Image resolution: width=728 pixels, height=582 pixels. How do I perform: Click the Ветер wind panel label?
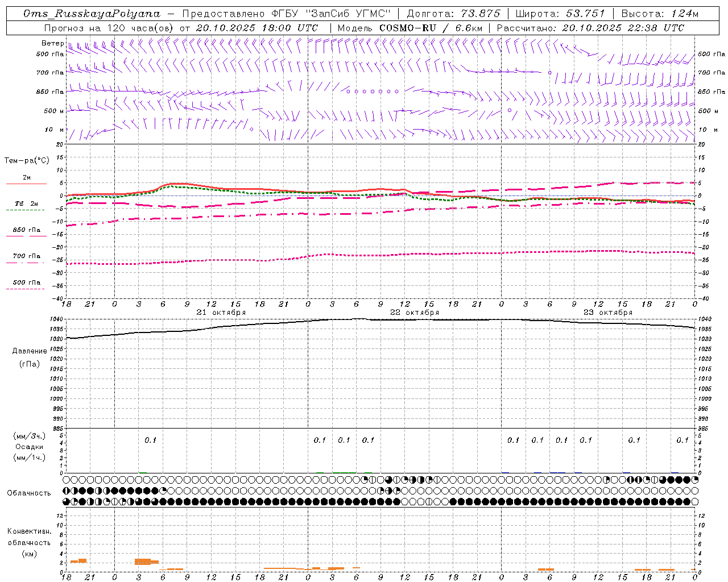(x=52, y=43)
